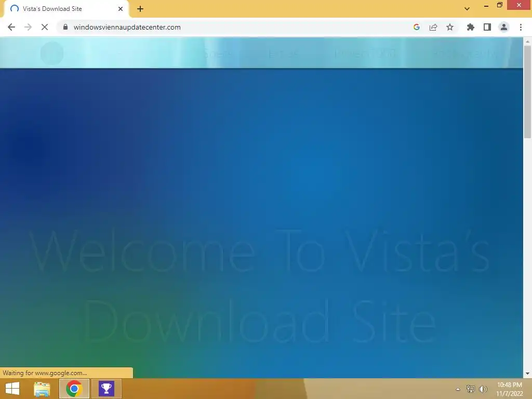Click the vertical scrollbar thumb
This screenshot has width=532, height=399.
point(527,91)
